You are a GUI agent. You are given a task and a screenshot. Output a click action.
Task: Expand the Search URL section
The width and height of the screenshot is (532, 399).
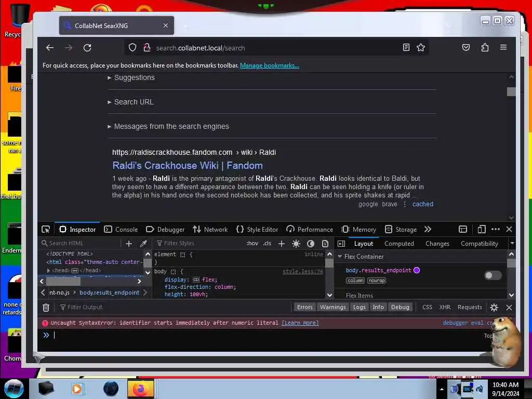pyautogui.click(x=130, y=102)
